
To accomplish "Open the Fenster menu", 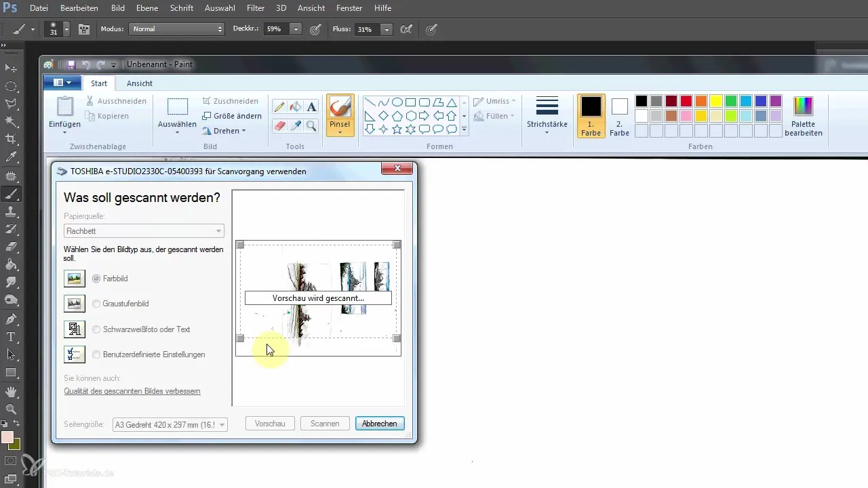I will click(351, 8).
